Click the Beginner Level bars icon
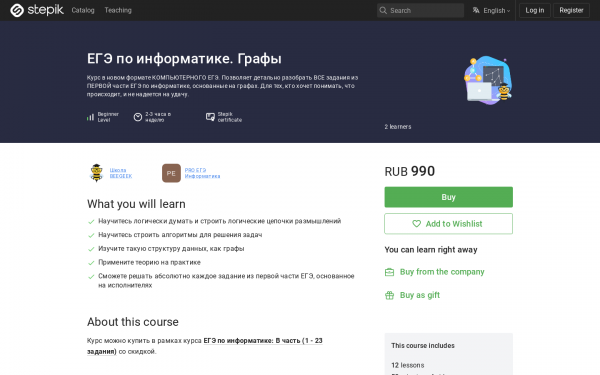 pyautogui.click(x=90, y=117)
